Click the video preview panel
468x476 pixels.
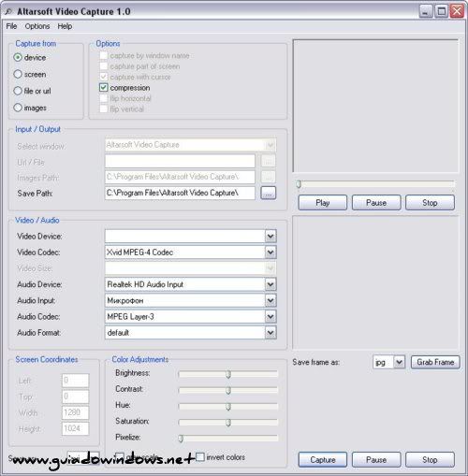pos(375,106)
